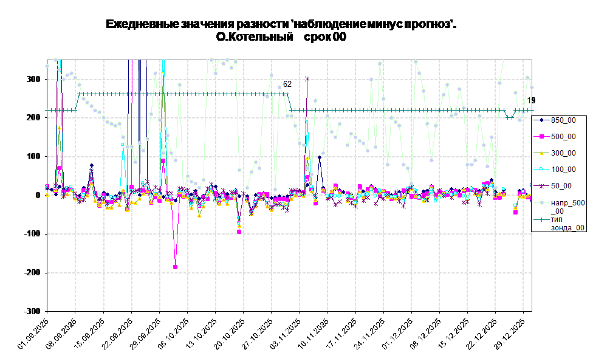Screen dimensions: 593x364
Task: Click the 300_00 legend label
Action: (x=563, y=153)
